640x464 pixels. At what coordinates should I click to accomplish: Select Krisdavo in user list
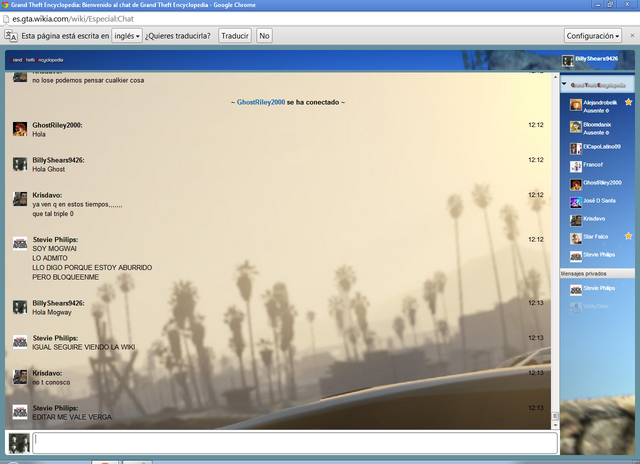pyautogui.click(x=594, y=218)
